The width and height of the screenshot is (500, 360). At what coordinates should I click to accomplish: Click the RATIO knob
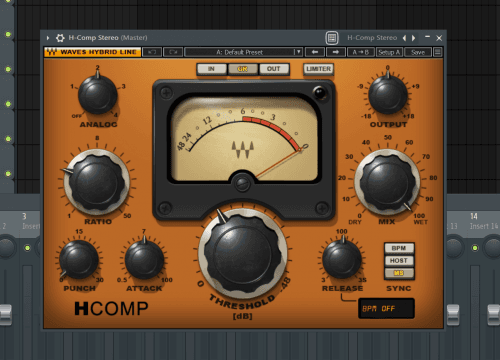pos(97,182)
